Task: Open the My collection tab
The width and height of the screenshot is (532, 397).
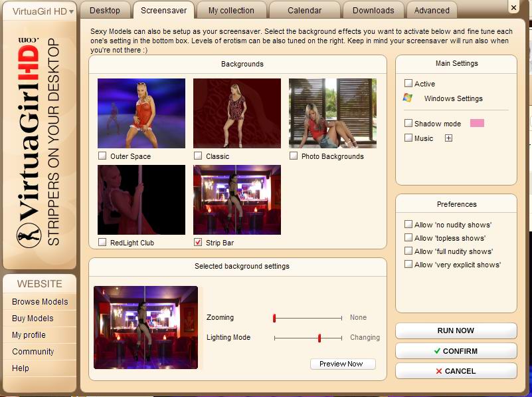Action: [231, 11]
